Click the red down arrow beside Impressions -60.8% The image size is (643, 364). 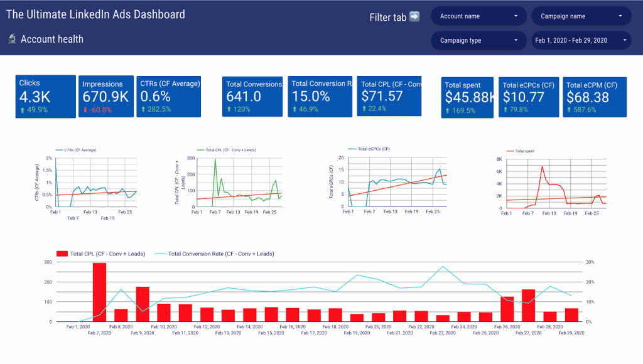pyautogui.click(x=85, y=110)
